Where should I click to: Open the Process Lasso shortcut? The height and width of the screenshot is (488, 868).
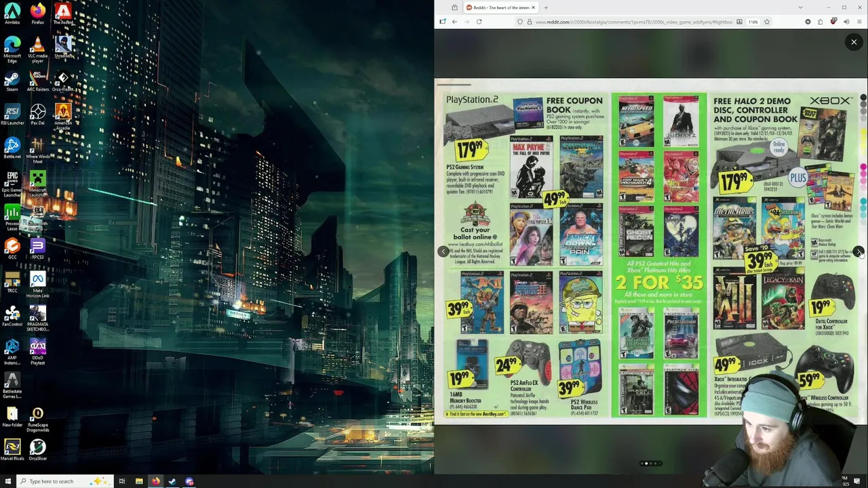pos(12,217)
